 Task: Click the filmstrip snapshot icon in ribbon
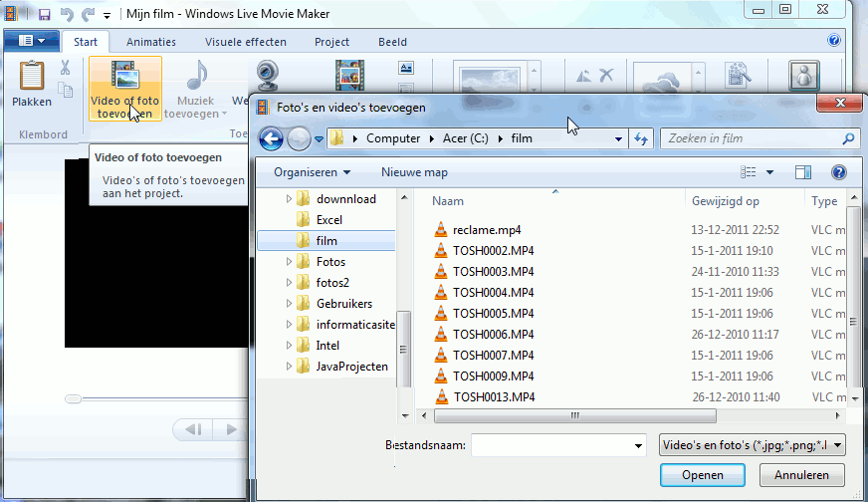[349, 76]
